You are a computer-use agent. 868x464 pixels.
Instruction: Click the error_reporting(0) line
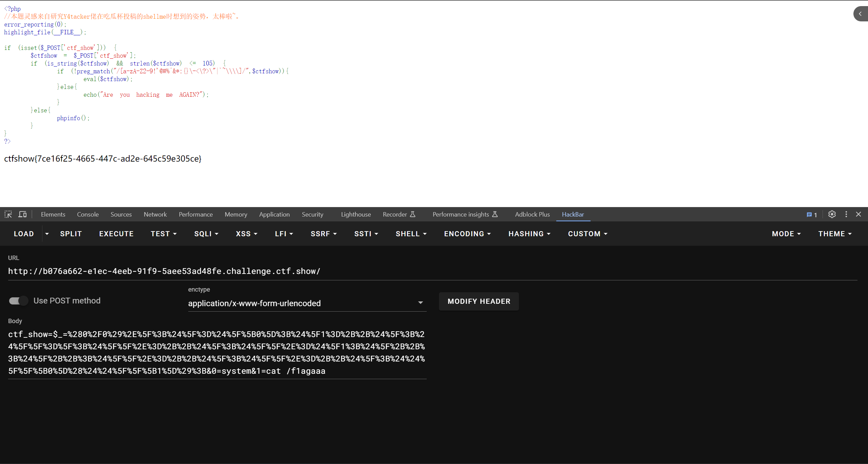tap(35, 24)
